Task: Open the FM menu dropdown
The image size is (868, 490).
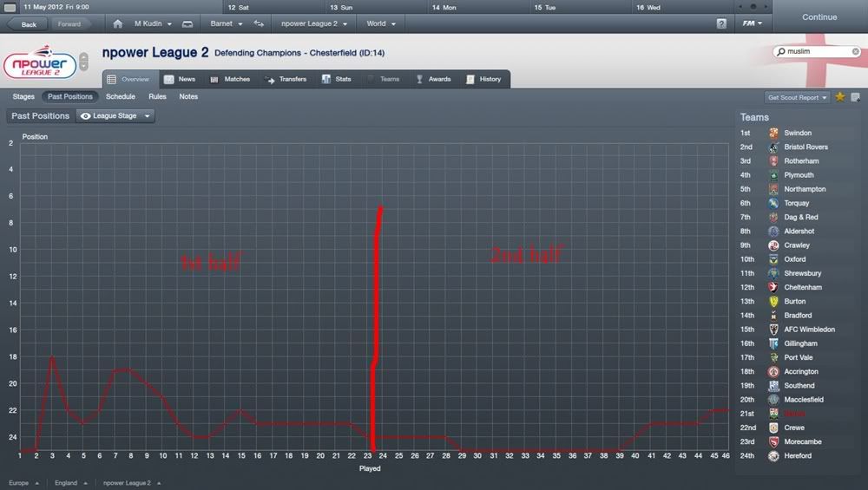Action: (x=753, y=23)
